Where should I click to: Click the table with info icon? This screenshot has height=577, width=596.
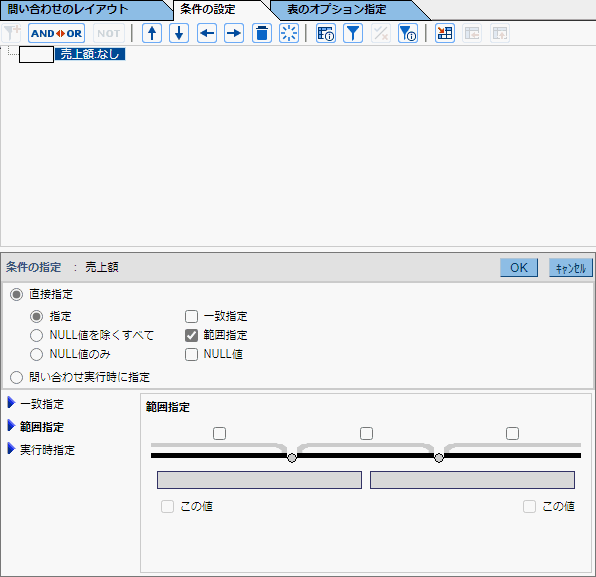click(326, 33)
